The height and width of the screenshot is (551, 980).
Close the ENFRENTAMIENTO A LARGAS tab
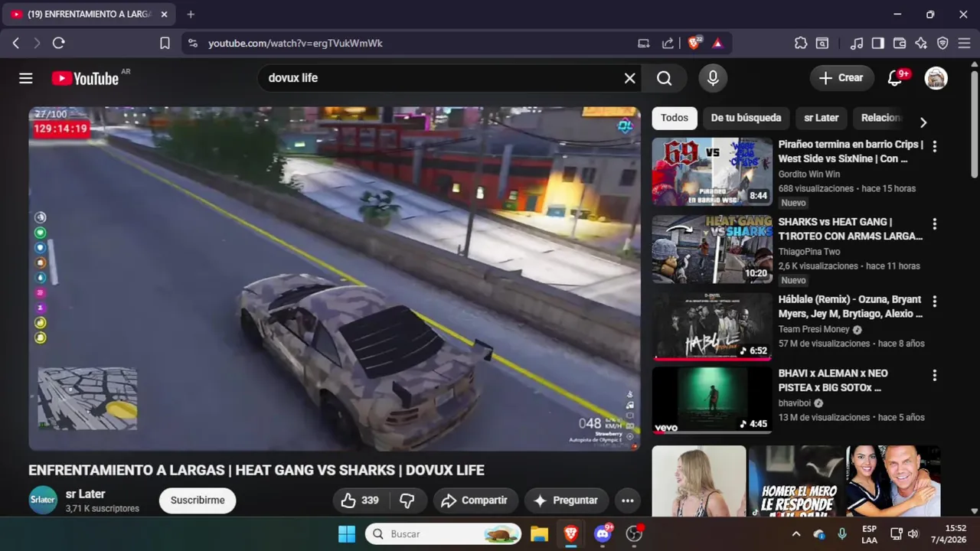(x=164, y=15)
